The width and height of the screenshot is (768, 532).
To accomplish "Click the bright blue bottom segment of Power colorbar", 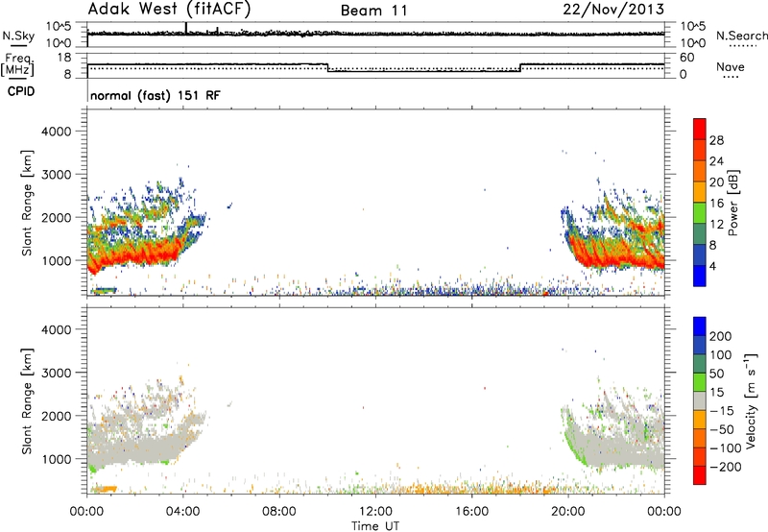I will coord(700,276).
